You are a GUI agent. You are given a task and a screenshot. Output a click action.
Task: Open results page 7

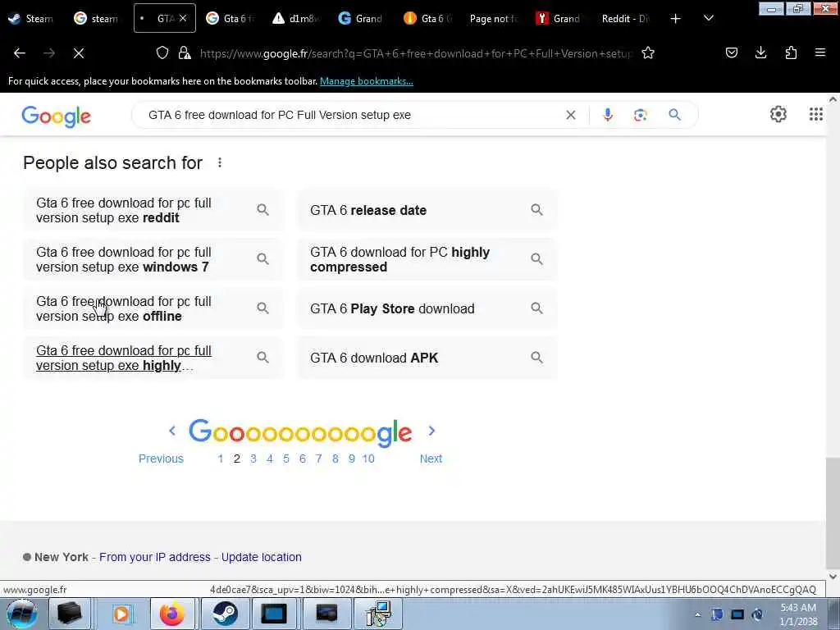point(319,459)
